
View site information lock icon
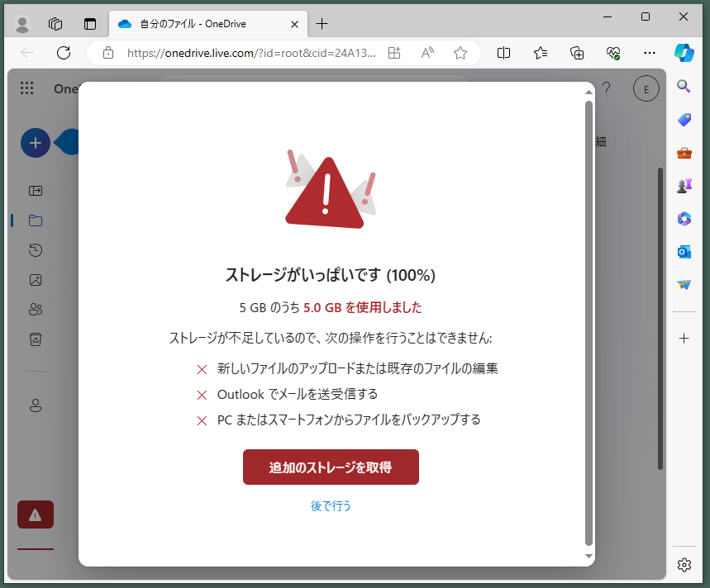click(108, 53)
